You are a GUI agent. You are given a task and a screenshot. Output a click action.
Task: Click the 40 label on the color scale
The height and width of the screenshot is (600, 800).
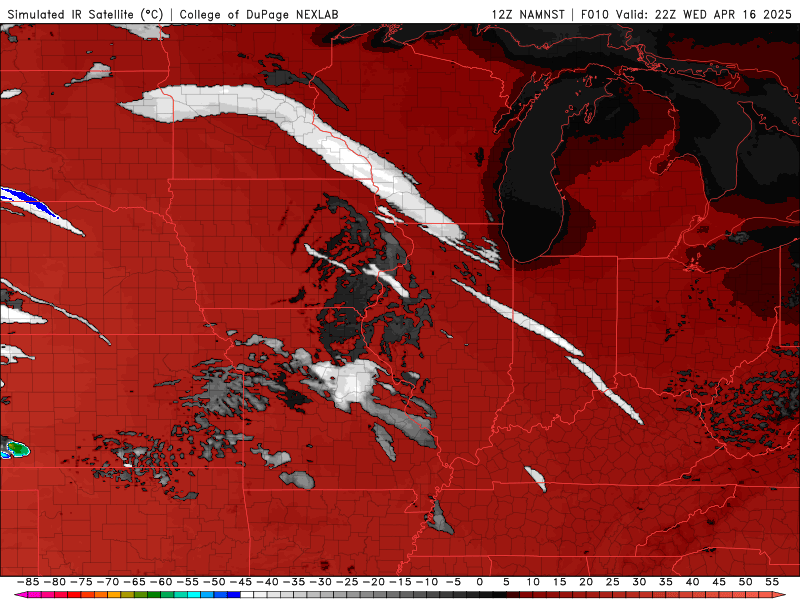(x=692, y=582)
